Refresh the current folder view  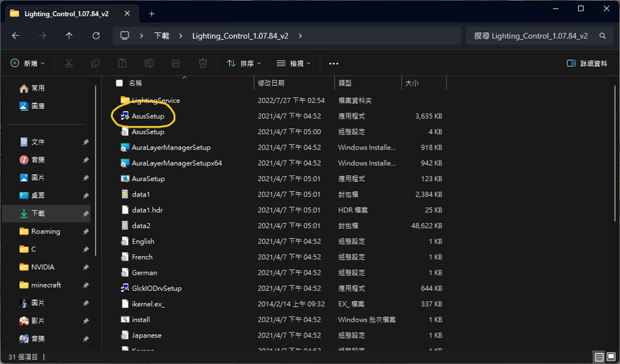(x=96, y=35)
